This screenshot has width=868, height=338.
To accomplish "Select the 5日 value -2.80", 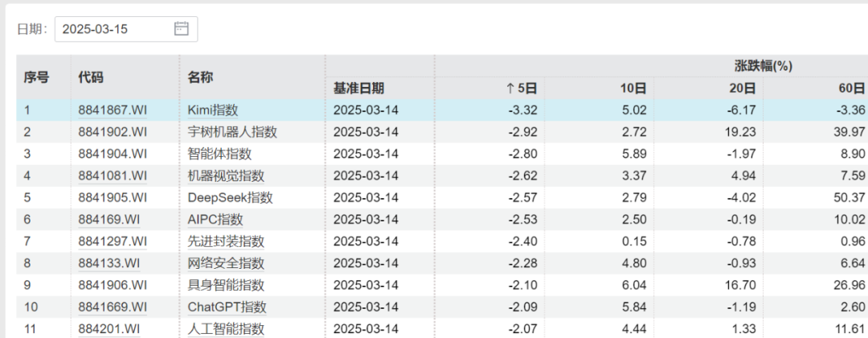I will (523, 154).
